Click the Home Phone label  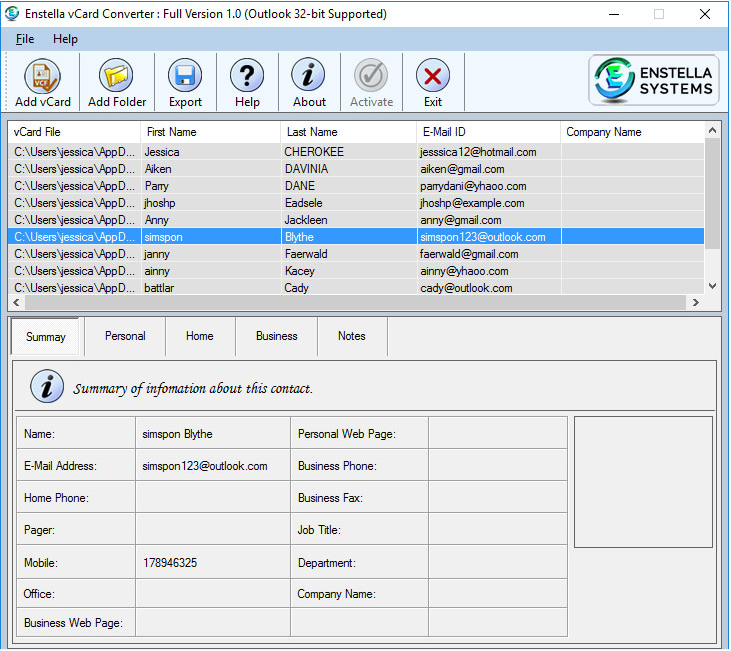(56, 498)
